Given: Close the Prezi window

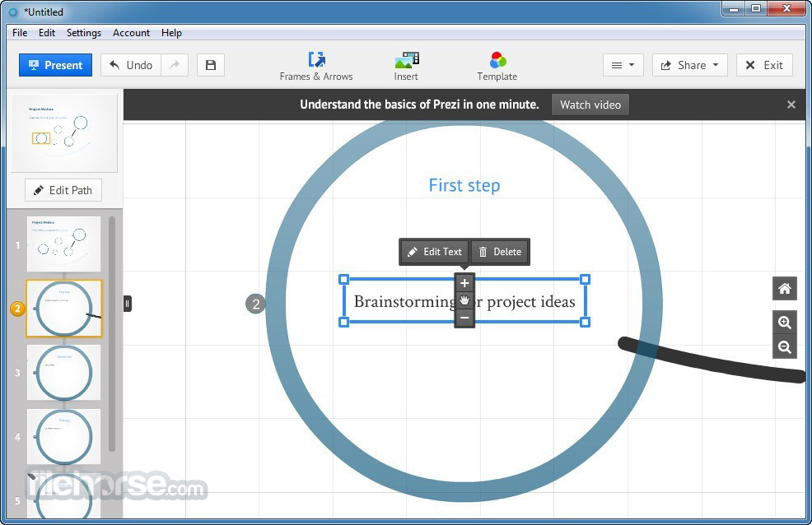Looking at the screenshot, I should coord(787,8).
